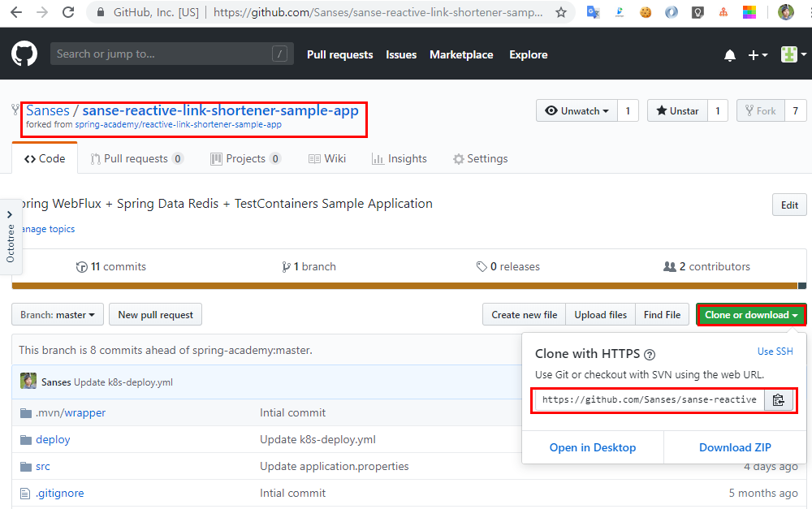Open the Settings tab

tap(480, 158)
